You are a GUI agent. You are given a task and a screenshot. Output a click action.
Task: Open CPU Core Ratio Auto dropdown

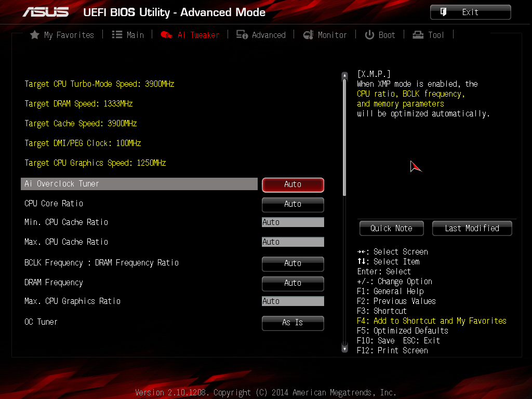293,204
